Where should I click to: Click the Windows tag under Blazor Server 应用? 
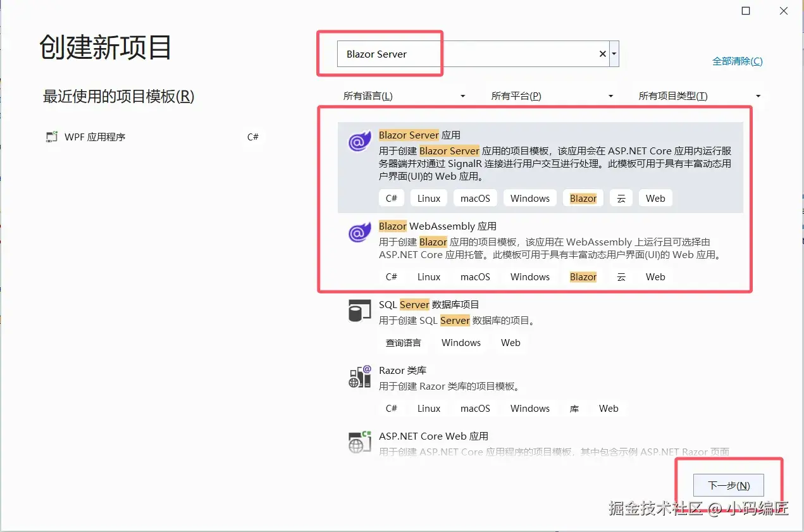(x=530, y=198)
